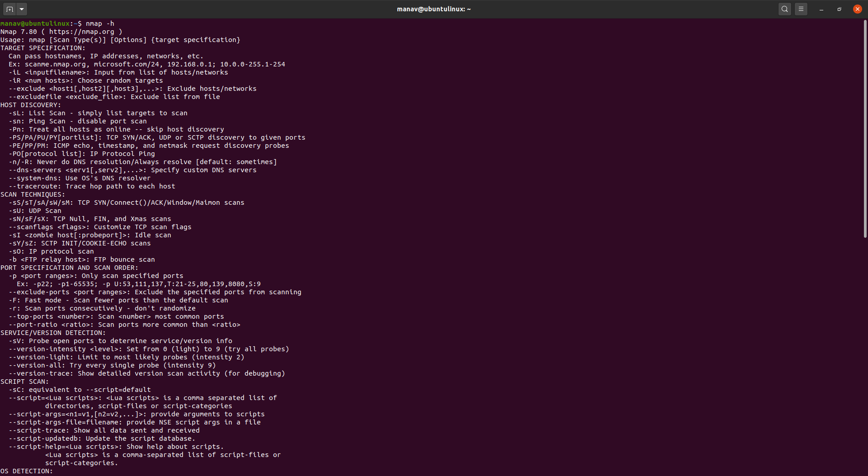Open a new terminal tab
Screen dimensions: 868x476
pyautogui.click(x=9, y=9)
